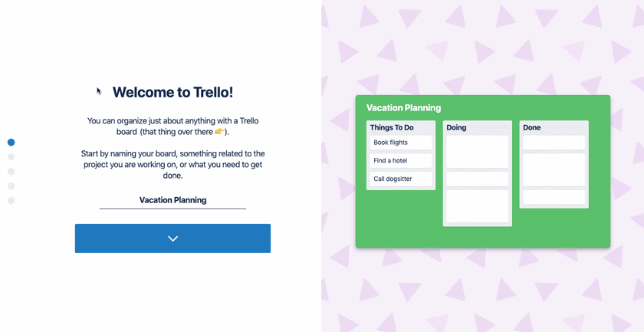Click the pointing hand emoji
This screenshot has width=644, height=332.
(219, 132)
